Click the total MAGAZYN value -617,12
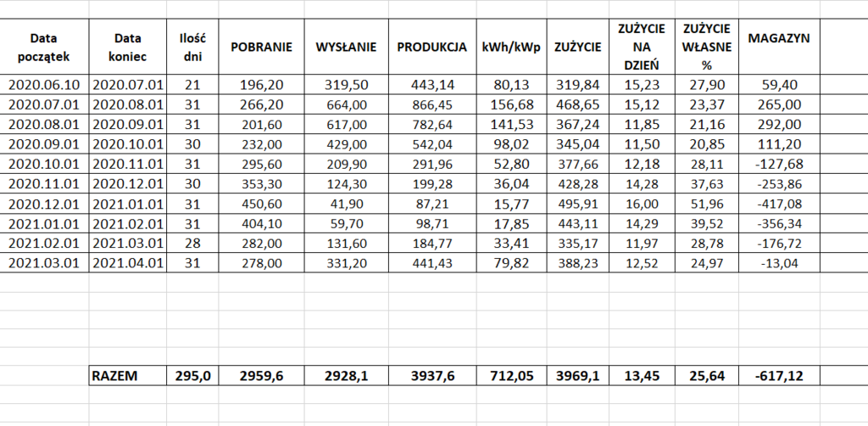 pos(779,376)
